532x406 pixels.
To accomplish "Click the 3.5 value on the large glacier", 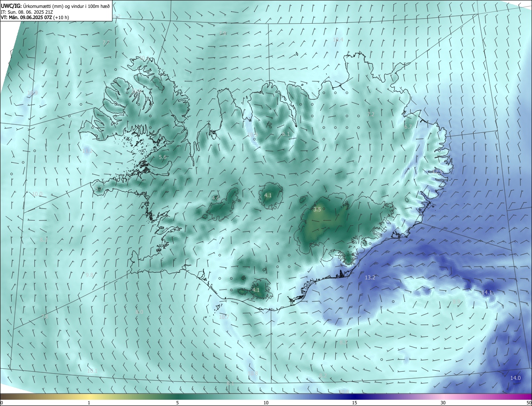I will tap(317, 210).
